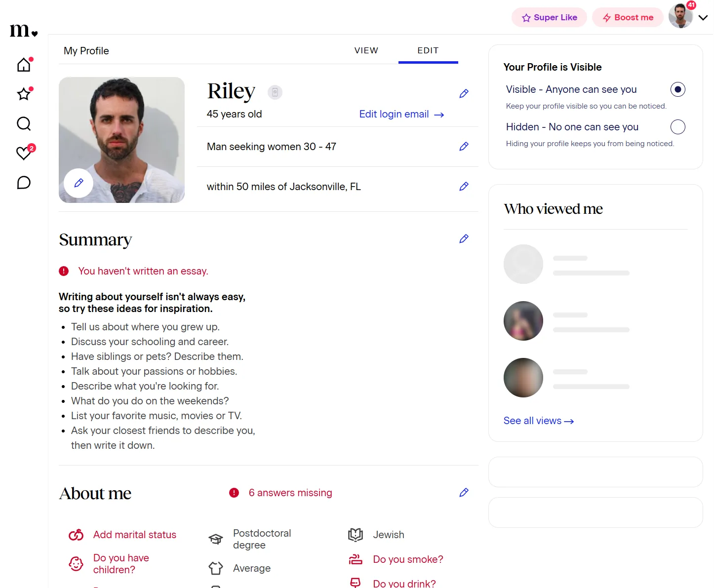Click the Match logo in the sidebar
Screen dimensions: 714x588
point(24,31)
